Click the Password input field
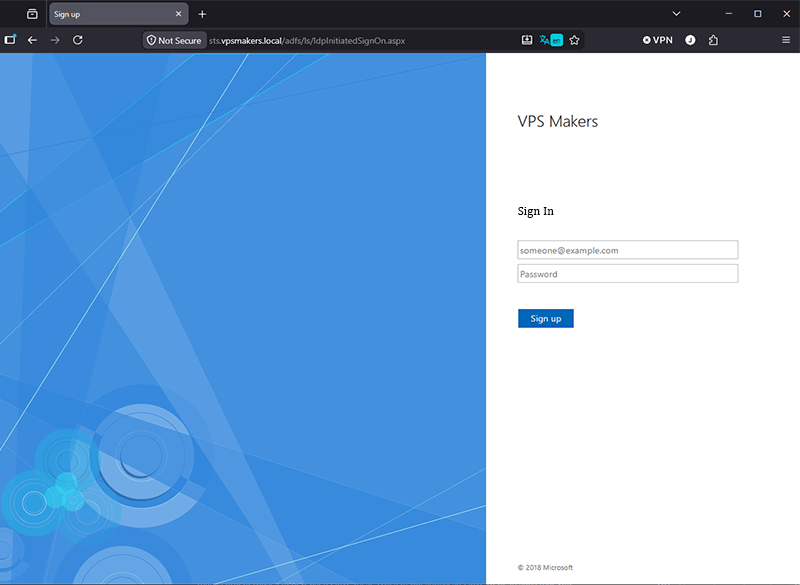 pos(628,273)
